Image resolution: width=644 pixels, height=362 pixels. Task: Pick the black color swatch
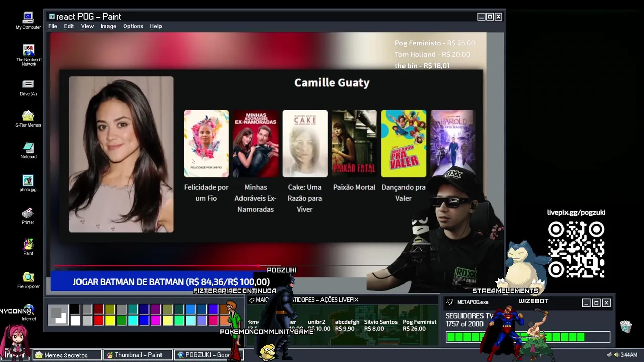click(x=75, y=309)
